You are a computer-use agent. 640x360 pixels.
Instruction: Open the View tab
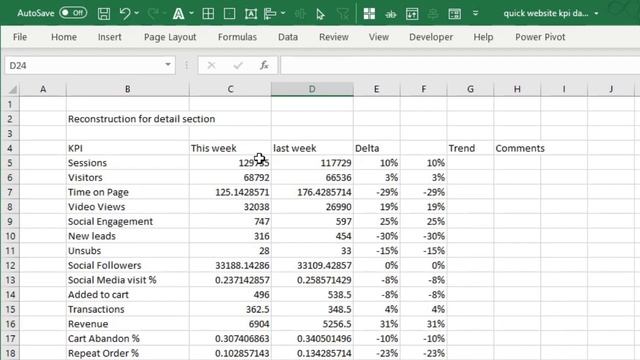tap(378, 37)
